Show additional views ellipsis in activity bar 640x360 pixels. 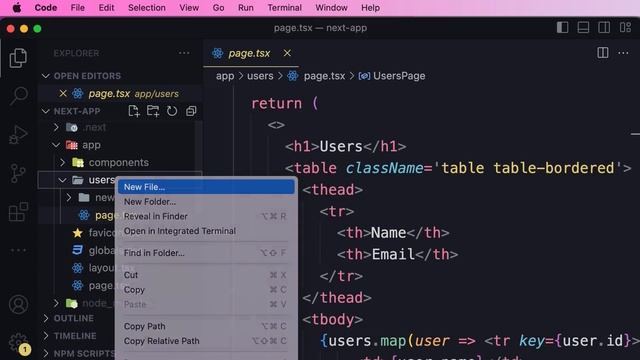(x=18, y=250)
